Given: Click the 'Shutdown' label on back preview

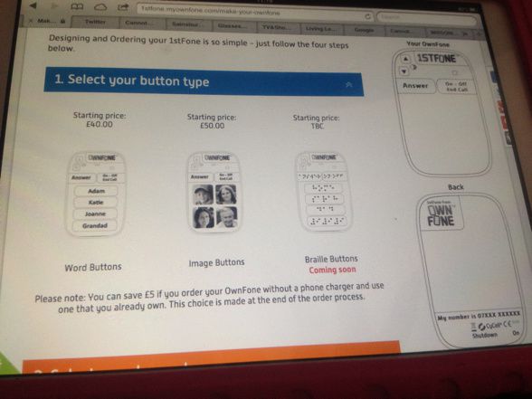Looking at the screenshot, I should (x=485, y=335).
